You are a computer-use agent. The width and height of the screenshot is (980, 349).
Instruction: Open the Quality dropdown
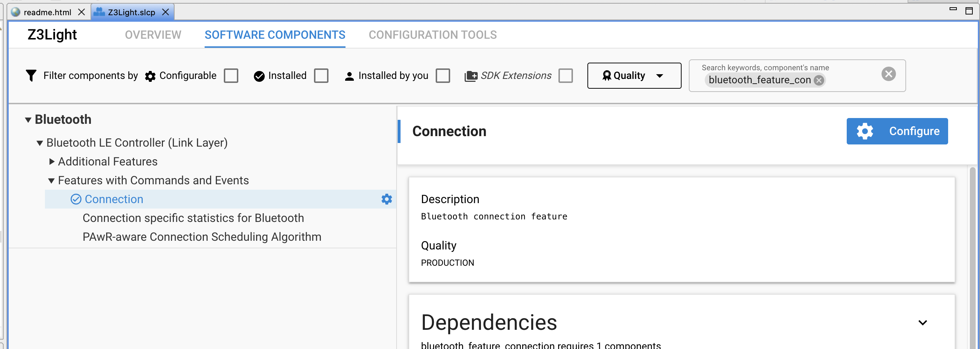coord(634,76)
